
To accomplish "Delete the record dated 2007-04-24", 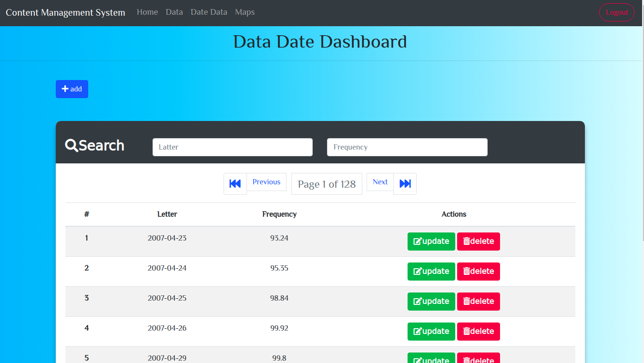I will (479, 271).
